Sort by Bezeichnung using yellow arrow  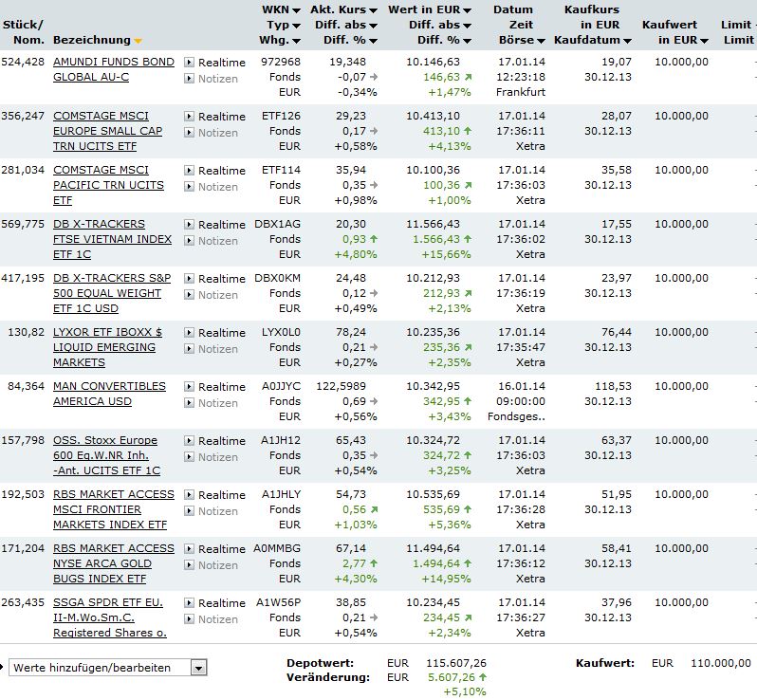138,41
